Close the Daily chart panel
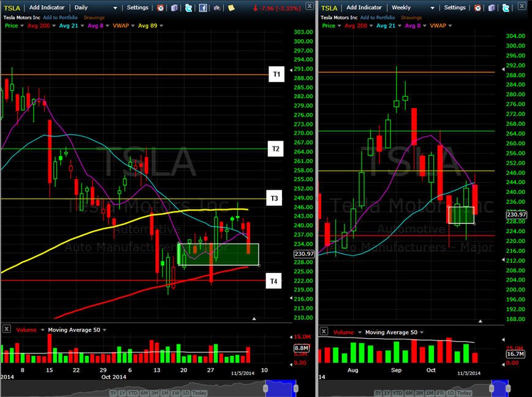 310,6
